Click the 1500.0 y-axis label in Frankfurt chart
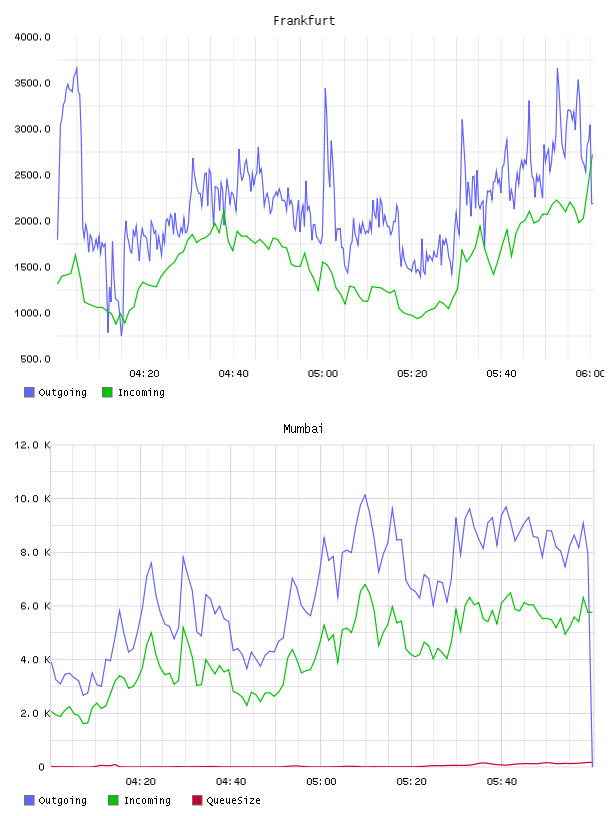The height and width of the screenshot is (816, 608). (x=32, y=267)
